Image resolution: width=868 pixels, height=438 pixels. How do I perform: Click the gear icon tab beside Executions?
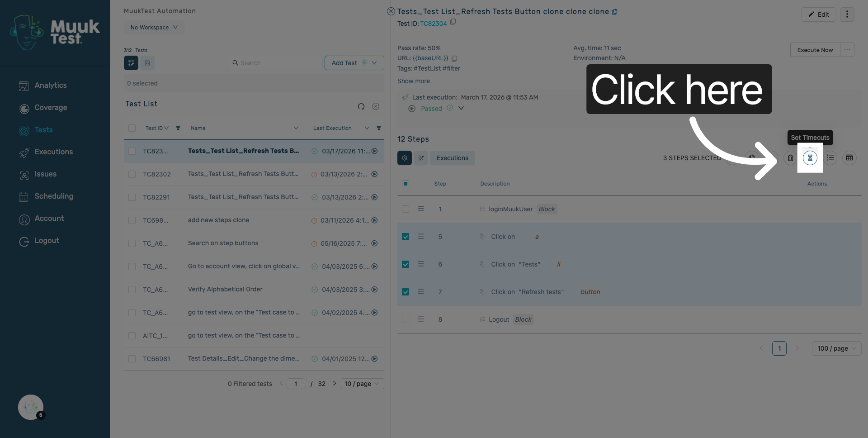click(x=405, y=158)
